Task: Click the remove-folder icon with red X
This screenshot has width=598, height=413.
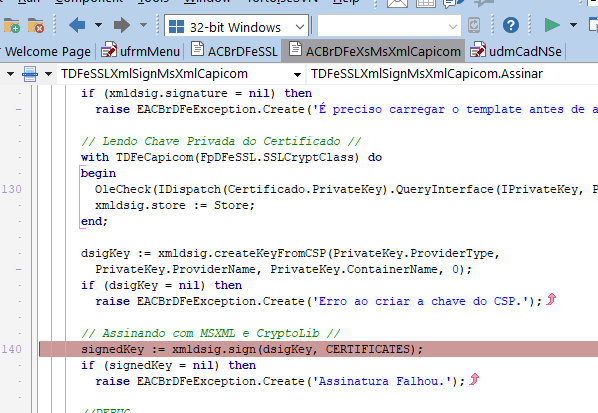Action: (36, 26)
